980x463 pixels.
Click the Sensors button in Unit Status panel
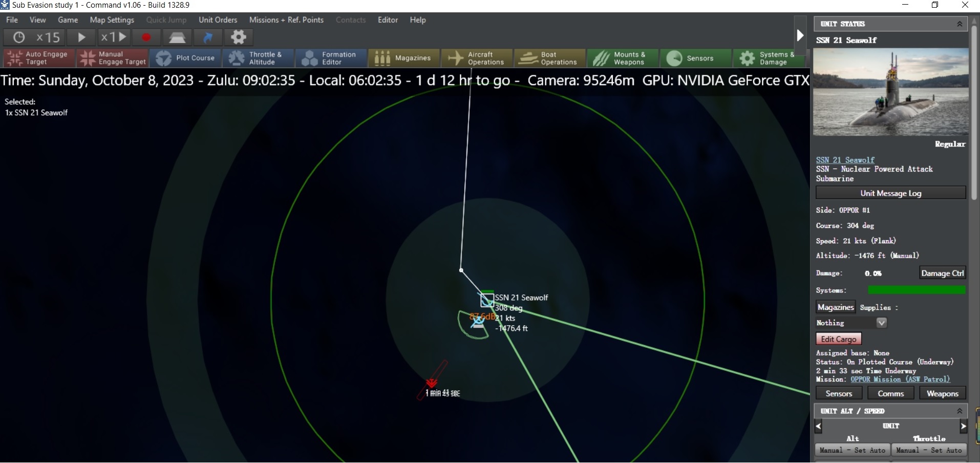tap(839, 393)
